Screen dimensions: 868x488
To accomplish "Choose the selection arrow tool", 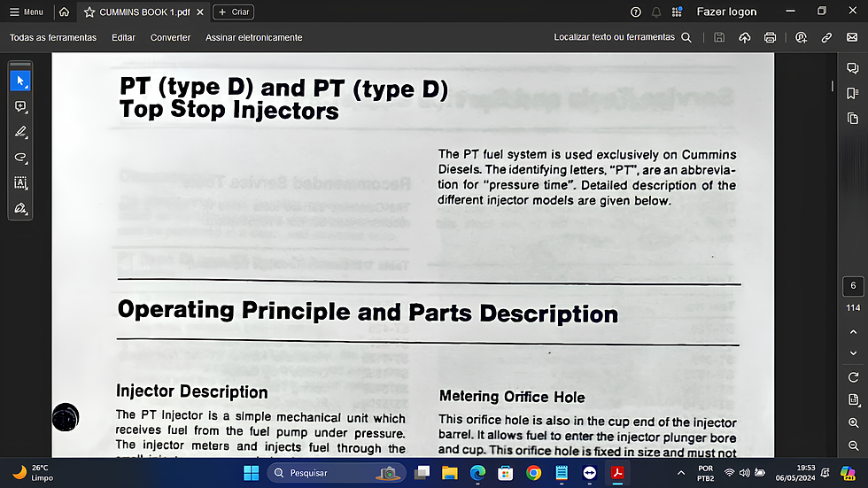I will pyautogui.click(x=20, y=81).
